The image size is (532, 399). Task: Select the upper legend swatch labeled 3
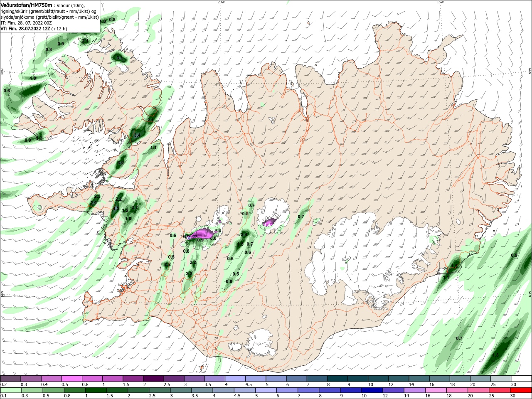pos(194,379)
